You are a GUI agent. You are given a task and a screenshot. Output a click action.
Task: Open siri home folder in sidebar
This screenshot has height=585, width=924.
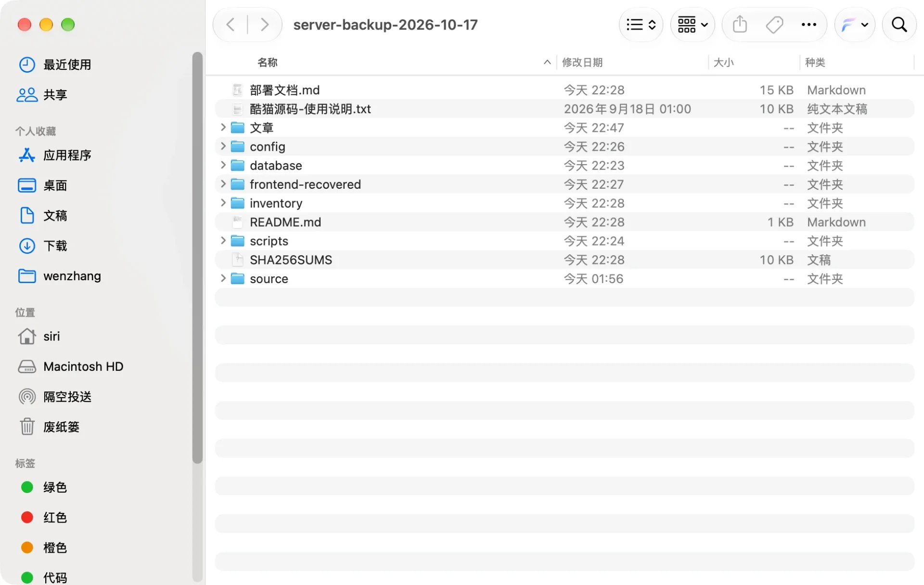[x=39, y=336]
